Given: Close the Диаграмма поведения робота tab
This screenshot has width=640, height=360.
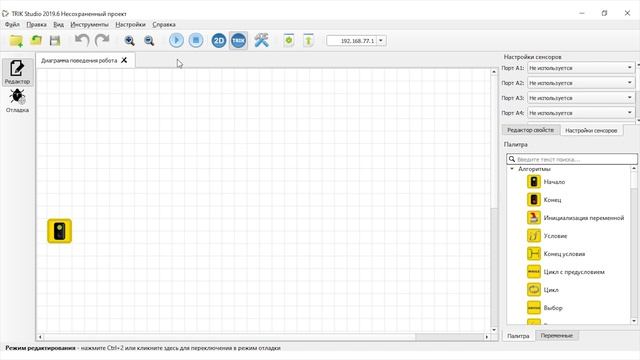Looking at the screenshot, I should tap(124, 60).
